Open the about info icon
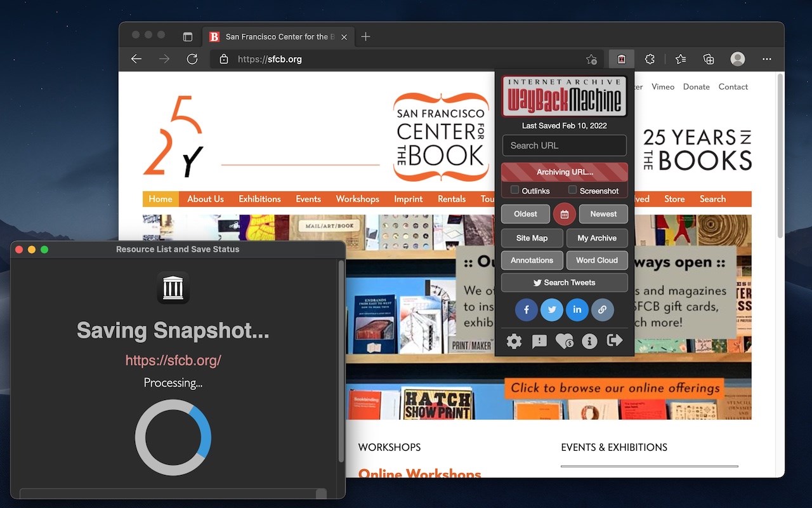The image size is (812, 508). pyautogui.click(x=589, y=342)
